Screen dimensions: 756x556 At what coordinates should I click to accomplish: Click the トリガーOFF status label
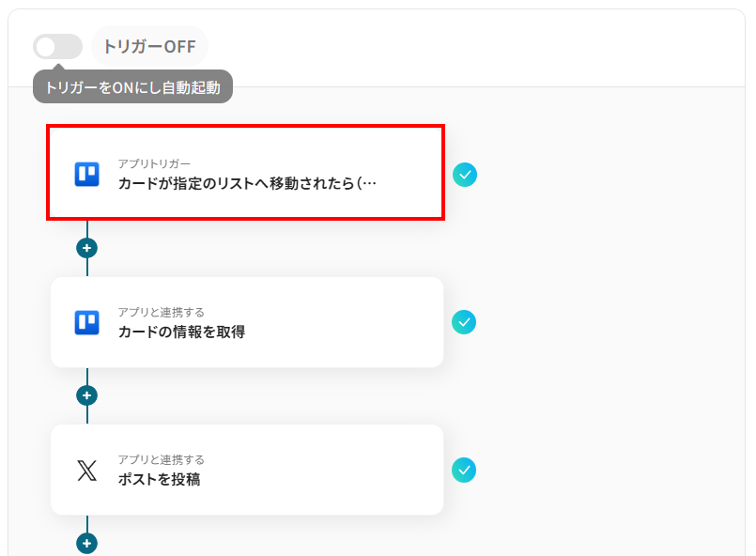pyautogui.click(x=149, y=46)
